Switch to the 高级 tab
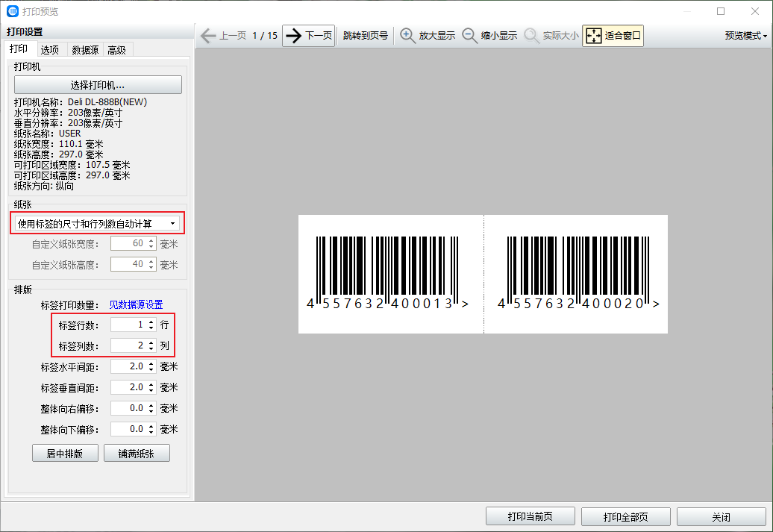 point(117,50)
